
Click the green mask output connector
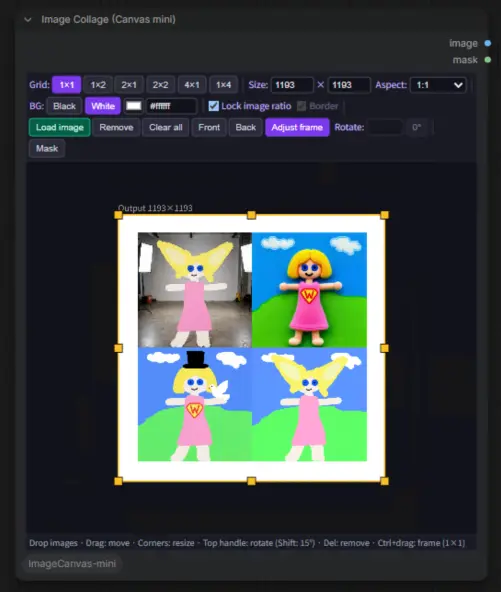[x=487, y=60]
